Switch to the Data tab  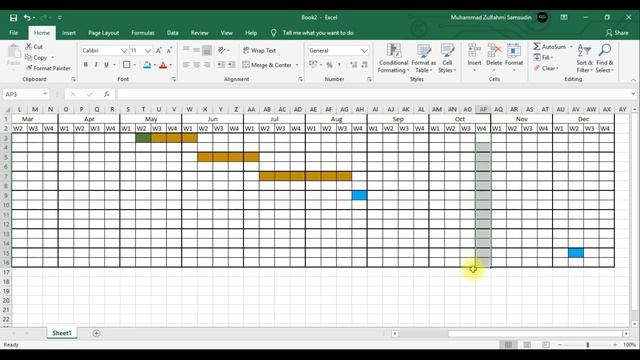[173, 33]
